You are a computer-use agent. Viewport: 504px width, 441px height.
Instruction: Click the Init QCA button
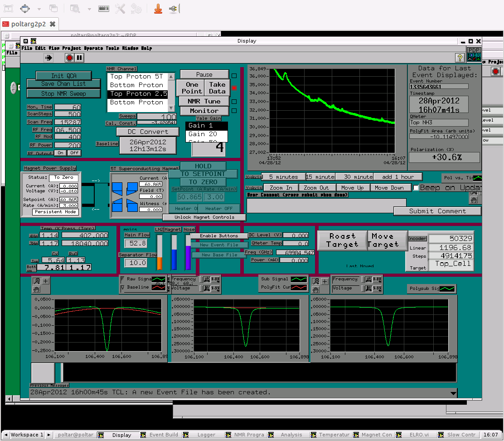tap(63, 76)
